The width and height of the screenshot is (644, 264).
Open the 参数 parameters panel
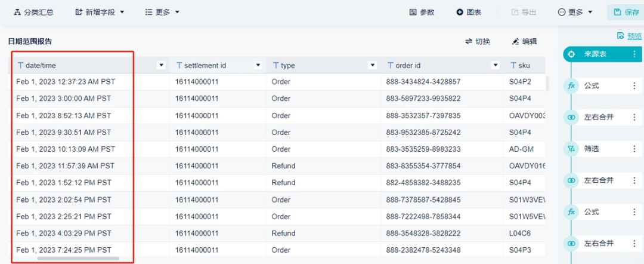pyautogui.click(x=422, y=12)
